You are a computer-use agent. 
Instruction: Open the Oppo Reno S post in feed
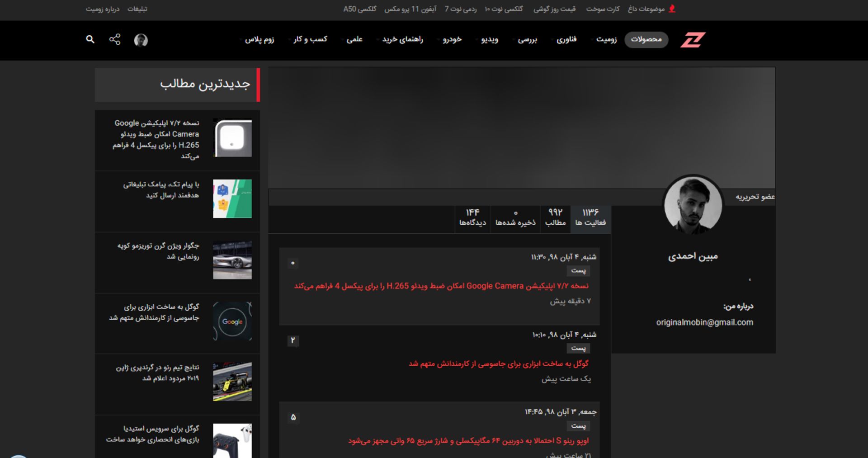click(468, 441)
